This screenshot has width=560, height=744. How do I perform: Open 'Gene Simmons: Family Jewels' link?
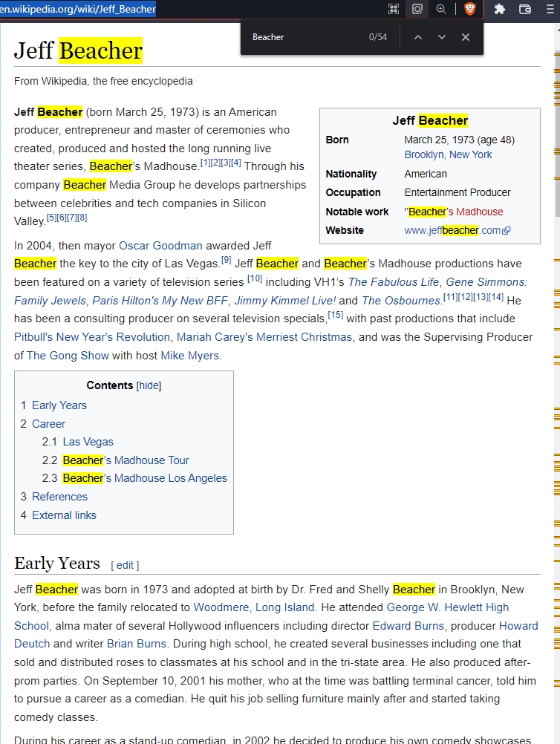click(486, 282)
